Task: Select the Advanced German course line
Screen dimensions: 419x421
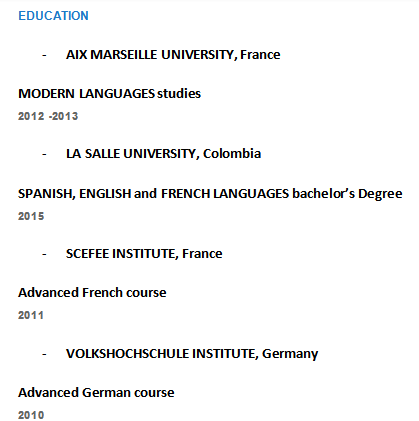Action: (96, 392)
